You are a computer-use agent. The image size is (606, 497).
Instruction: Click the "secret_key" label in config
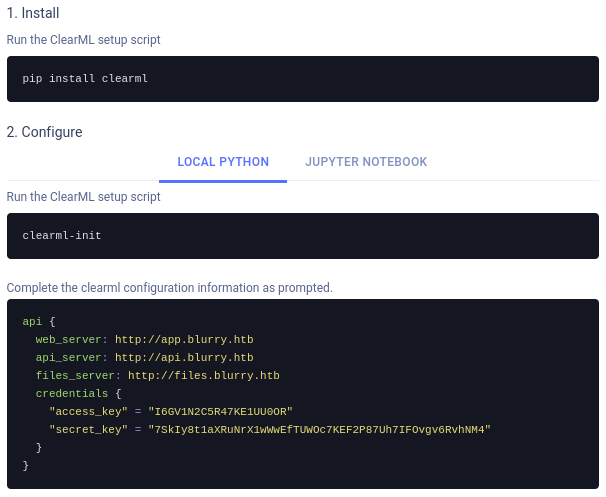point(89,430)
